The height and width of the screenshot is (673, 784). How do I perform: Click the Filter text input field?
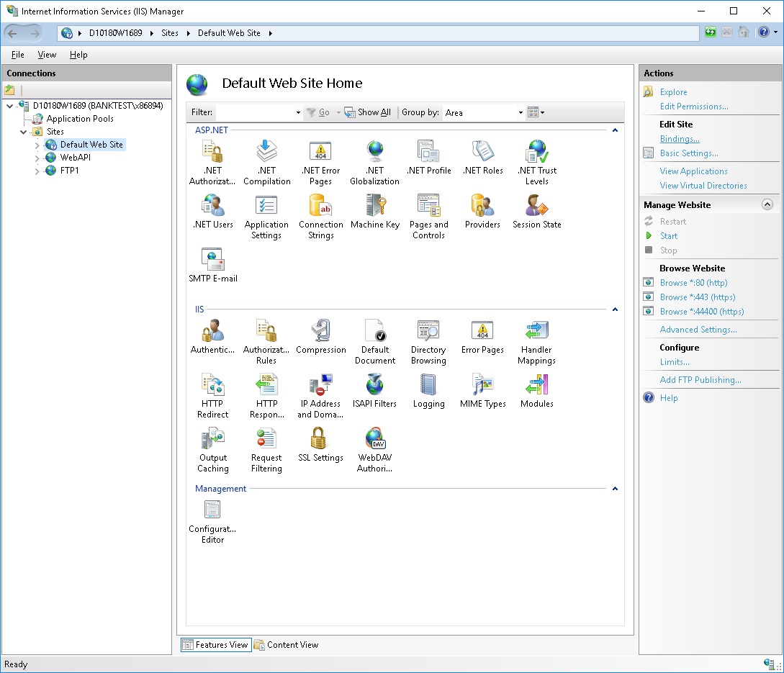(x=255, y=112)
